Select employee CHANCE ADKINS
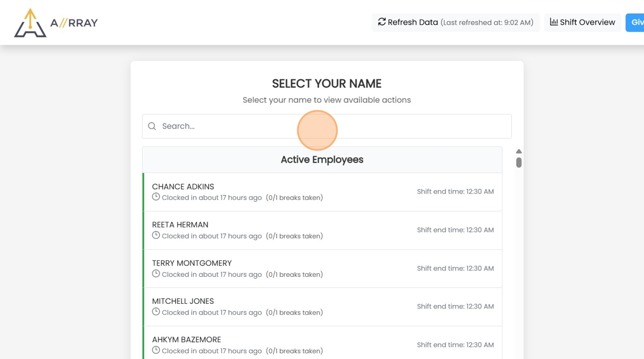 click(x=323, y=192)
